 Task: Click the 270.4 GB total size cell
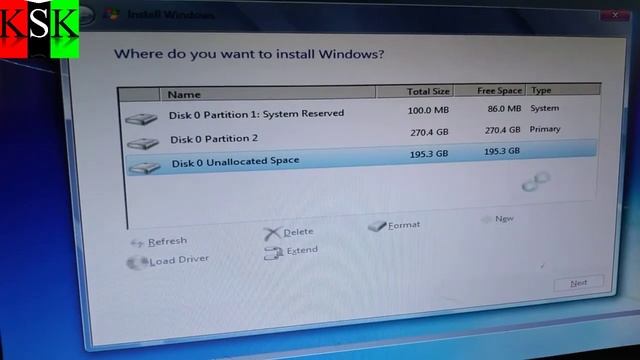click(x=429, y=132)
